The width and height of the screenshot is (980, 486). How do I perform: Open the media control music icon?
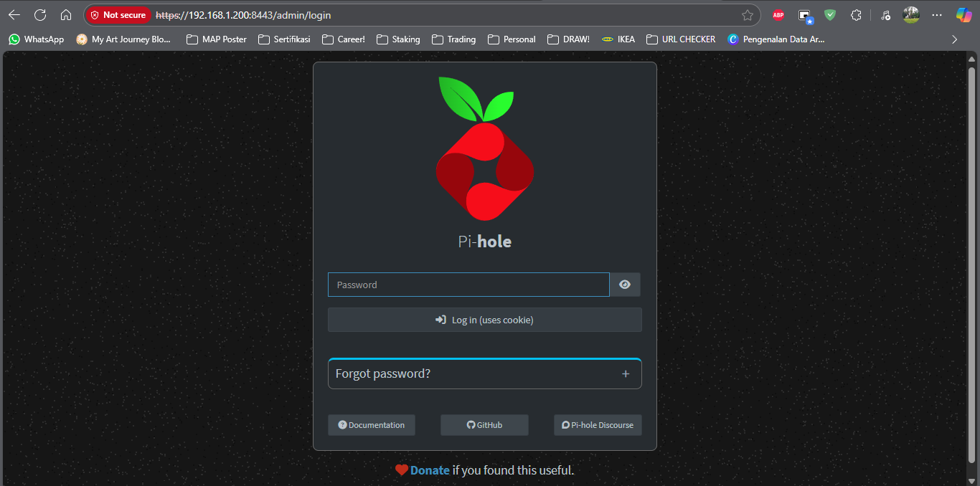coord(885,15)
